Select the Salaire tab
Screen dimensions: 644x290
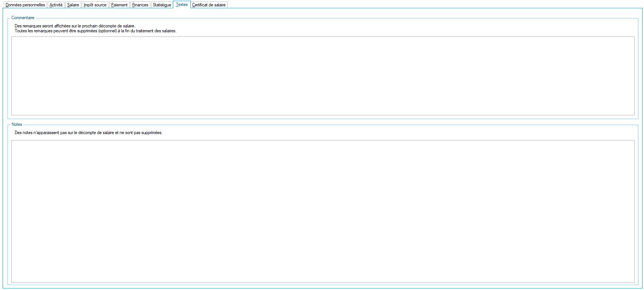pos(73,5)
